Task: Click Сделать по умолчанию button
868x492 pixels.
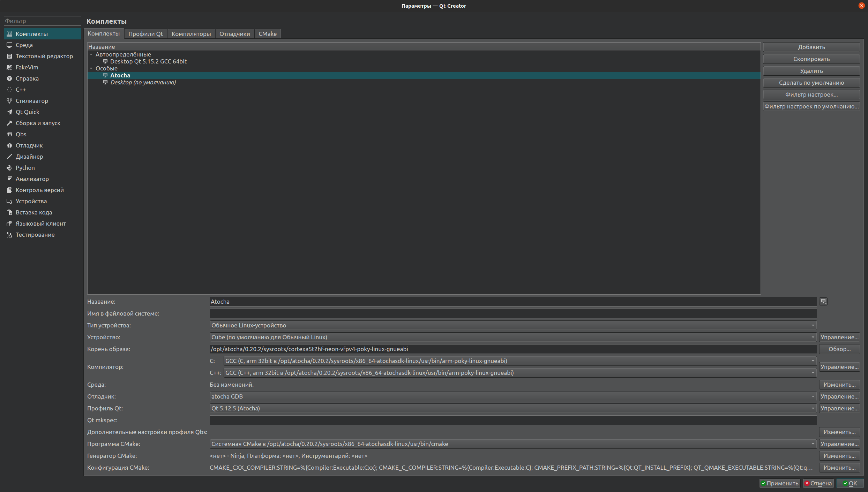Action: (x=811, y=83)
